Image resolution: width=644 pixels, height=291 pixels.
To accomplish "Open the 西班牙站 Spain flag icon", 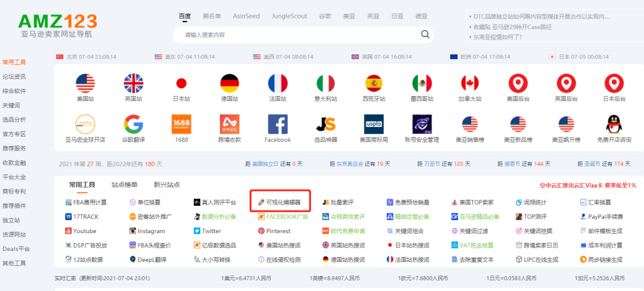I will coord(374,83).
